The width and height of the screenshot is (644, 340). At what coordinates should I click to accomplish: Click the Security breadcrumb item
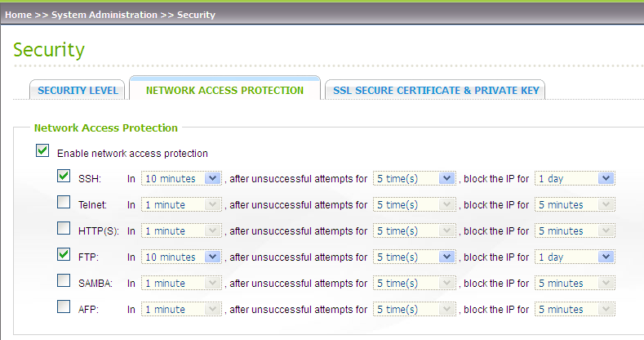196,15
